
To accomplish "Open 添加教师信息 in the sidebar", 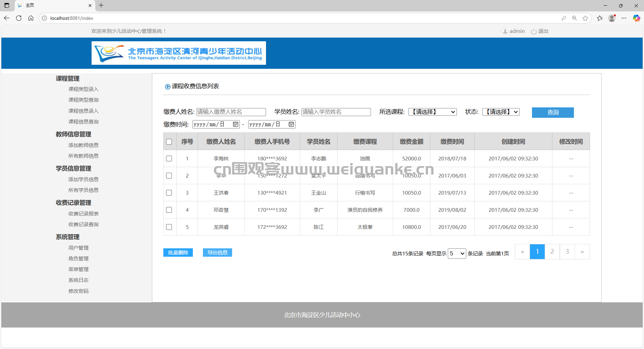I will (x=84, y=145).
